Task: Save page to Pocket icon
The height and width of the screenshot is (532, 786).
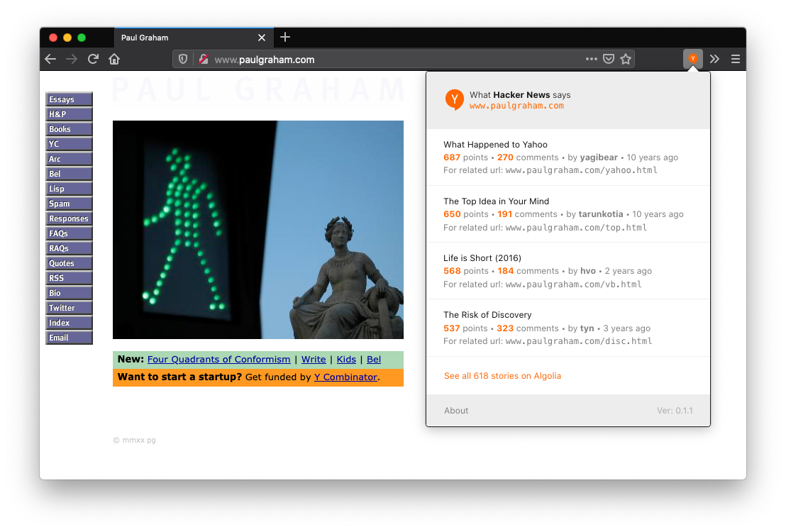Action: (609, 59)
